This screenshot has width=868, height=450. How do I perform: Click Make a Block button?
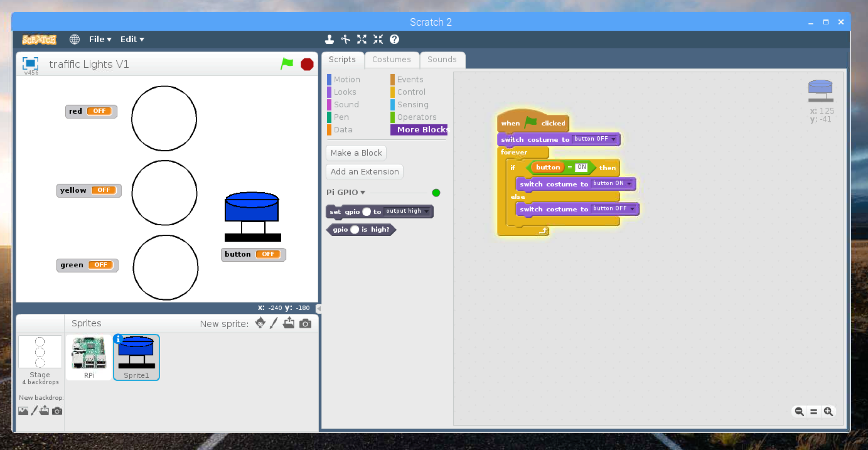pyautogui.click(x=356, y=153)
